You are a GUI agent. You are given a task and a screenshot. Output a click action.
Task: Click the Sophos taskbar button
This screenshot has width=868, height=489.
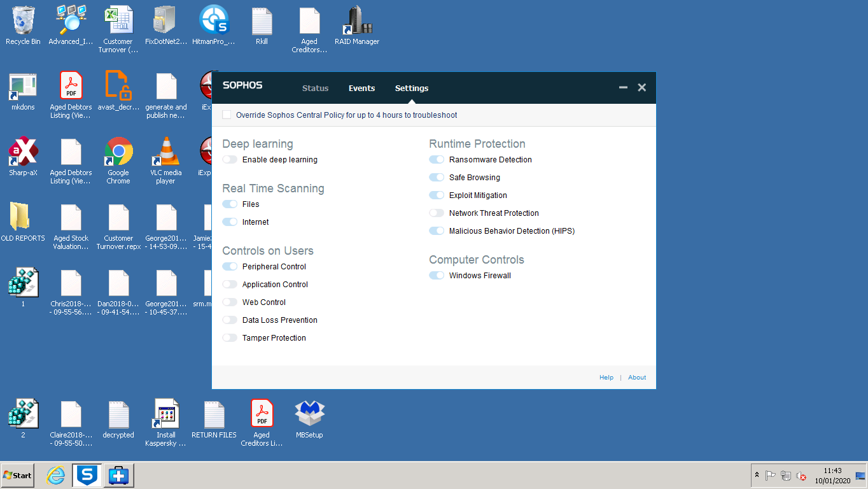[x=87, y=475]
